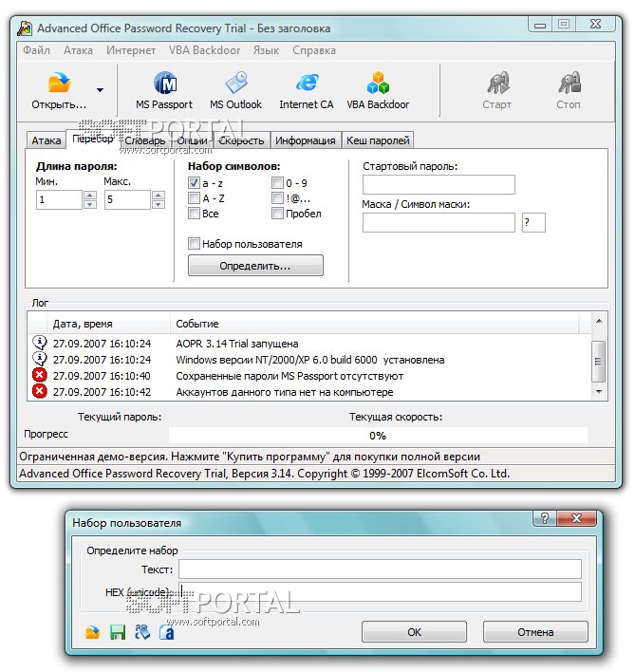Select the Windows версии NT/2000/XP log row

click(x=309, y=360)
